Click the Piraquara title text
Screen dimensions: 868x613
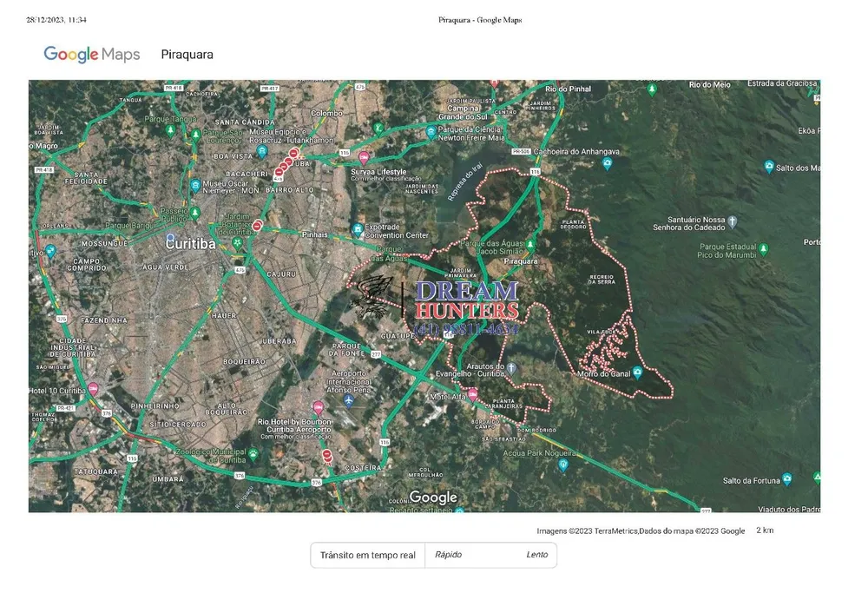pyautogui.click(x=187, y=55)
